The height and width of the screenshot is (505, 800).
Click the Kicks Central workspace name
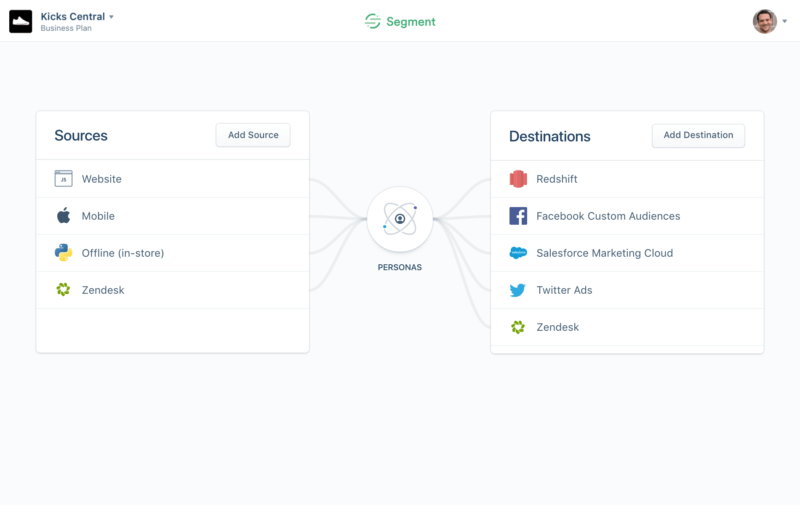point(72,16)
